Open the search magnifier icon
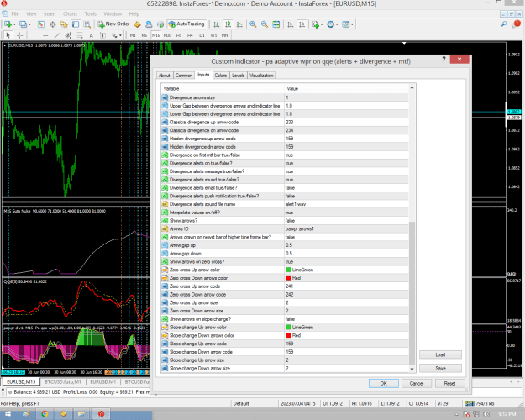Viewport: 525px width, 420px height. [503, 24]
